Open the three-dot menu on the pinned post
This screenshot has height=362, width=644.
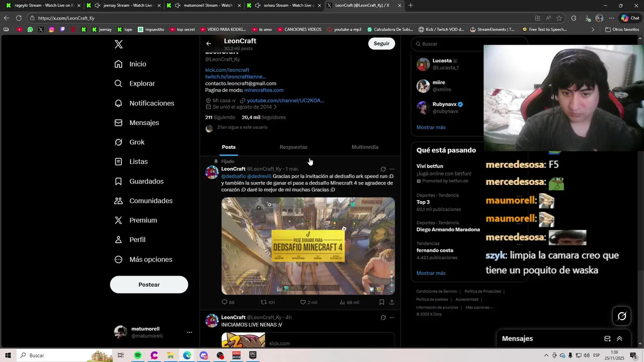tap(392, 169)
